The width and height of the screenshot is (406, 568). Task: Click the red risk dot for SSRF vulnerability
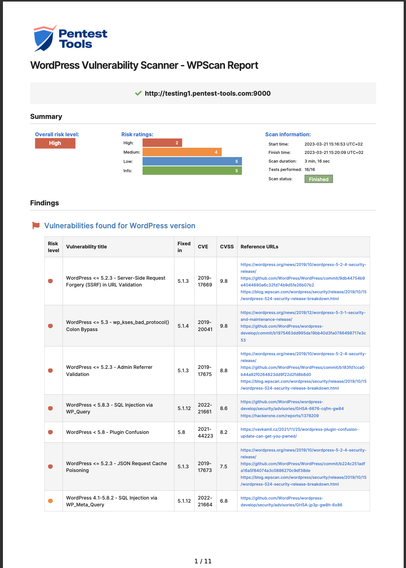click(50, 281)
